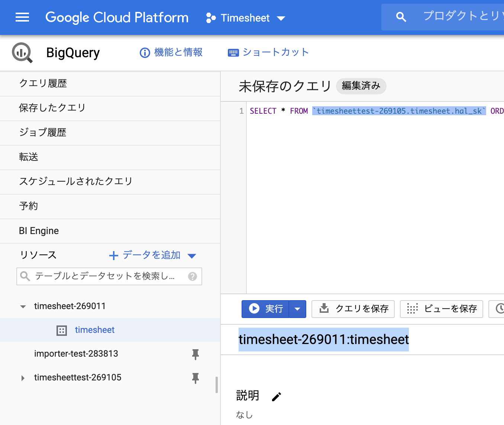This screenshot has height=425, width=504.
Task: Open ジョブ履歴 in the sidebar
Action: 110,133
